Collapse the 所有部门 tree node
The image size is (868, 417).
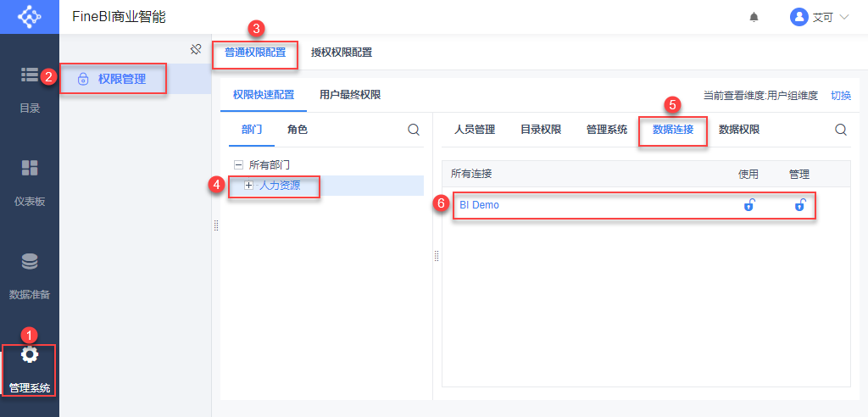(x=238, y=164)
